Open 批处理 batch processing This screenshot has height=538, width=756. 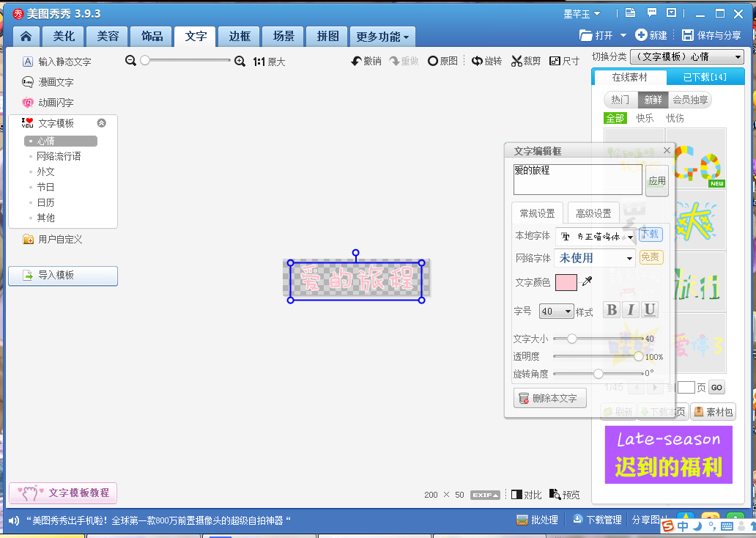[538, 520]
